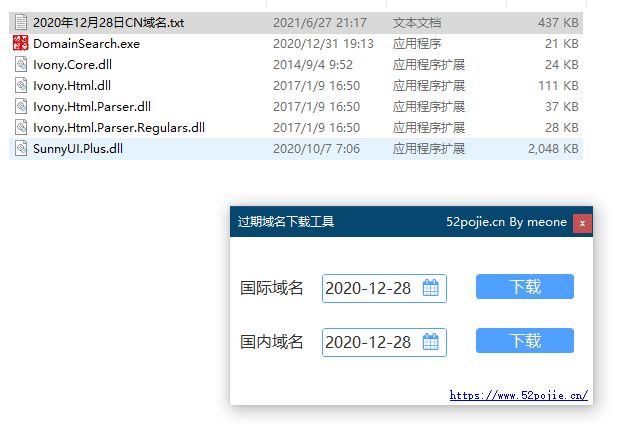Click the 111 KB size cell
This screenshot has height=424, width=640.
pos(558,86)
